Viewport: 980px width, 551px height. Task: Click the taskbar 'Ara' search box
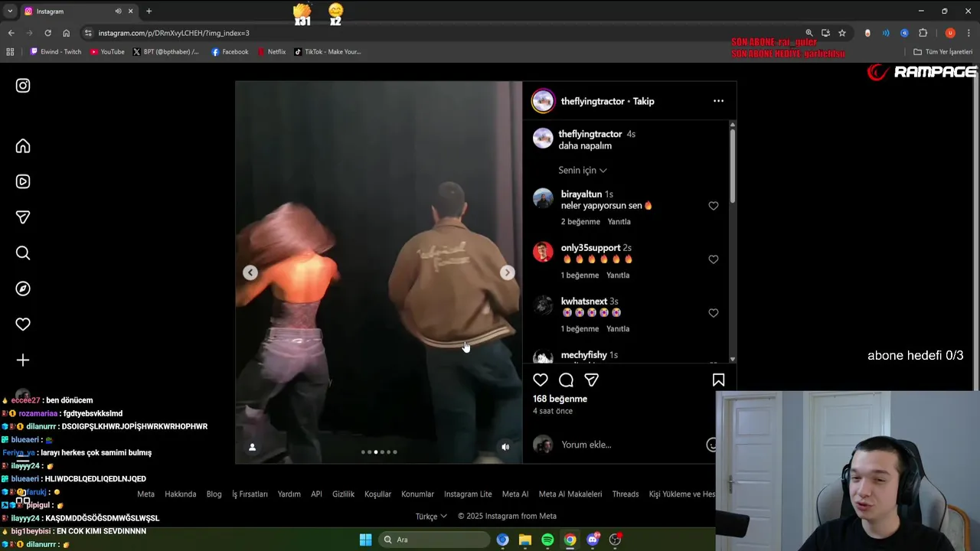435,540
